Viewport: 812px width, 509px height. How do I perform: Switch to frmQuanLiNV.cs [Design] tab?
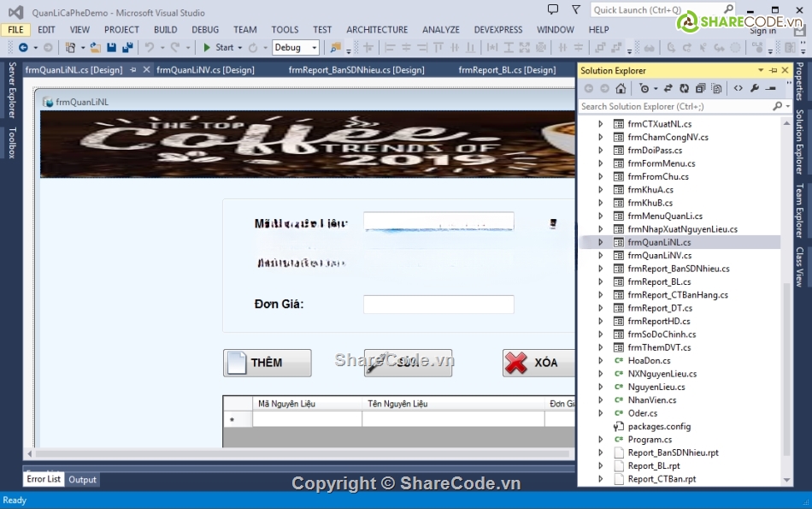(206, 70)
